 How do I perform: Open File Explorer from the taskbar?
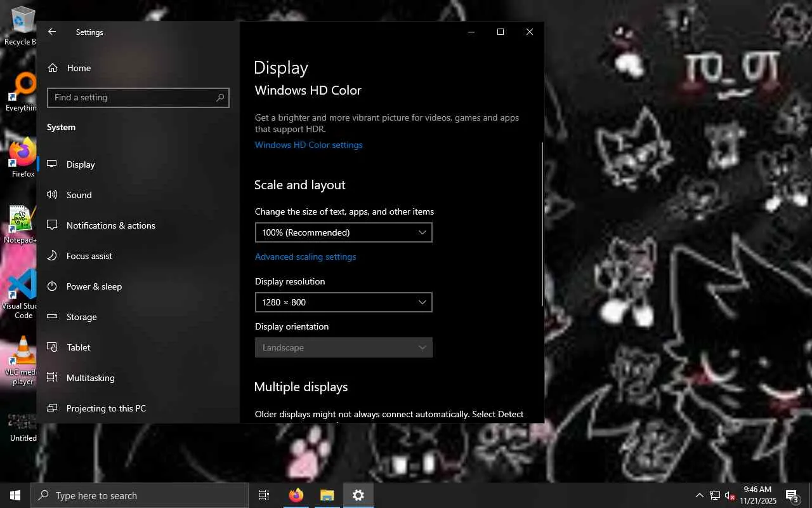[x=327, y=495]
